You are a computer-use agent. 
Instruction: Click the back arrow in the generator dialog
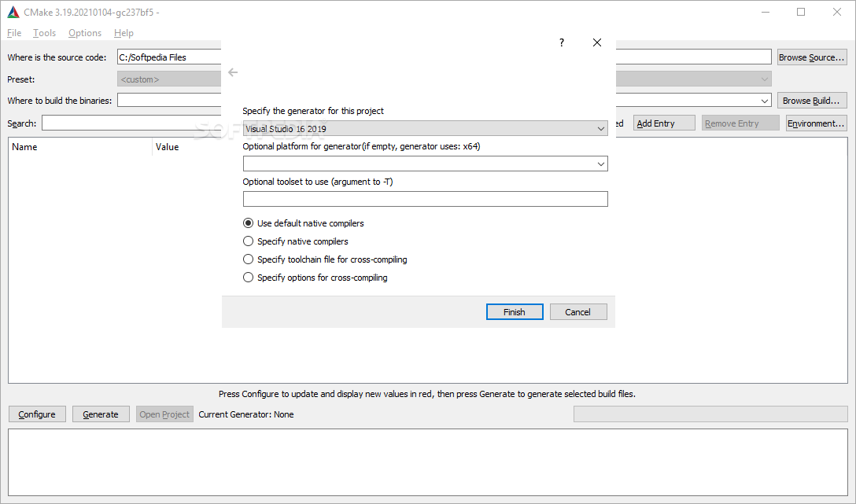pos(233,72)
